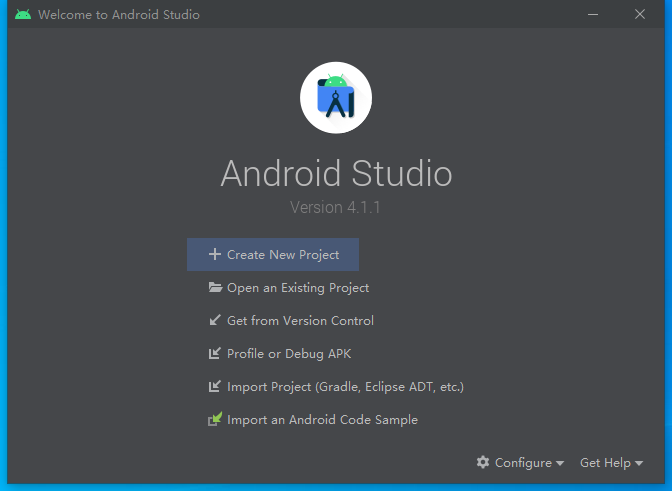
Task: Click the Android Studio compass logo
Action: click(x=336, y=98)
